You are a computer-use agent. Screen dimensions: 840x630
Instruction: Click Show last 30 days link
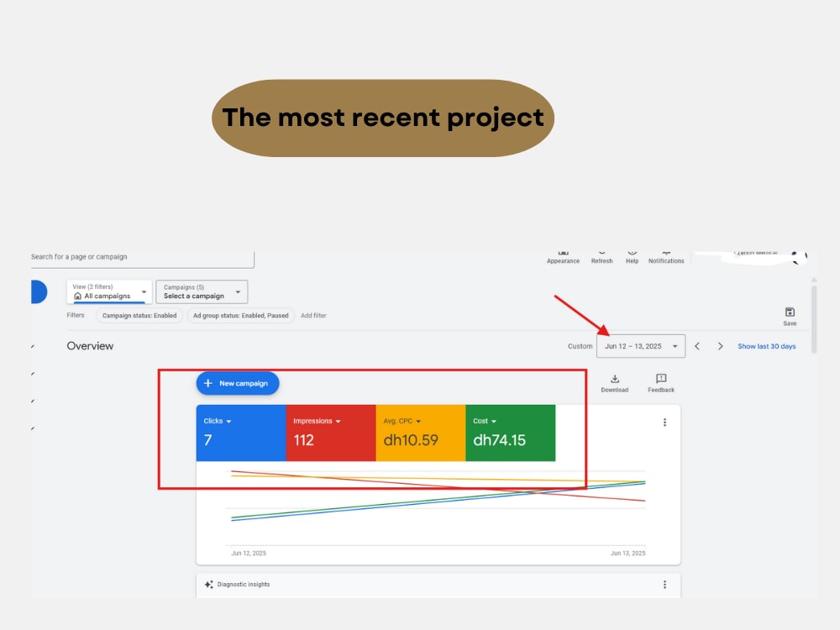767,346
